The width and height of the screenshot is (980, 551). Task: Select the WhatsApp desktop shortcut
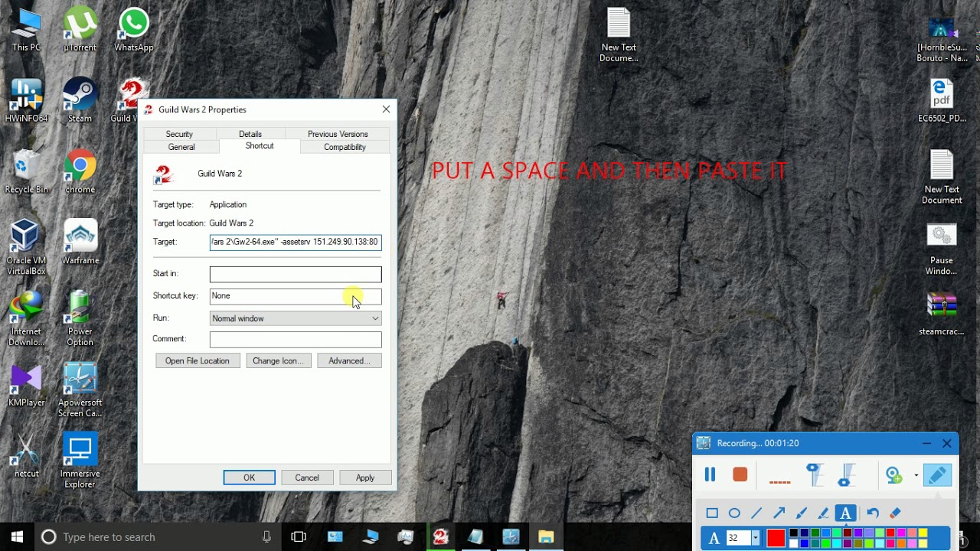click(133, 31)
